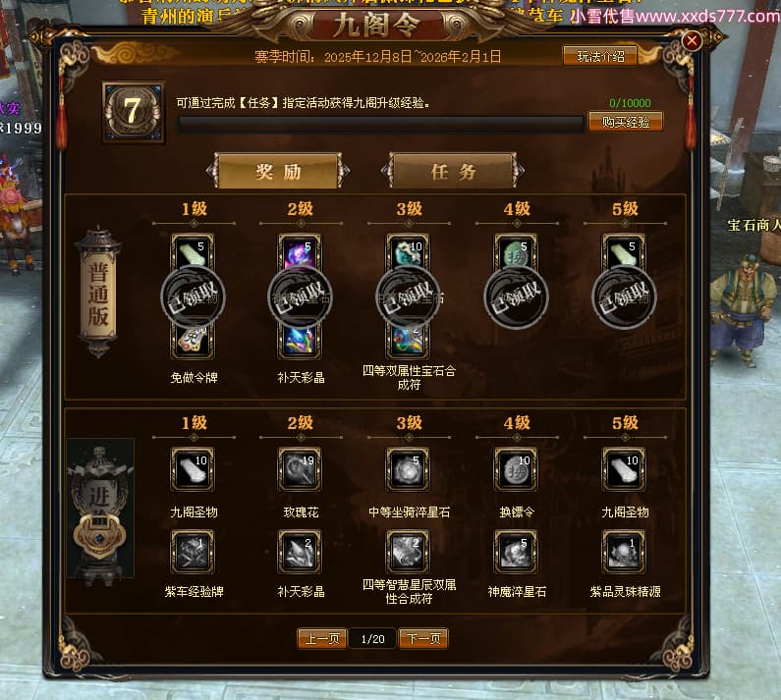This screenshot has height=700, width=781.
Task: Click the locked 进阶版 lantern badge
Action: (x=100, y=509)
